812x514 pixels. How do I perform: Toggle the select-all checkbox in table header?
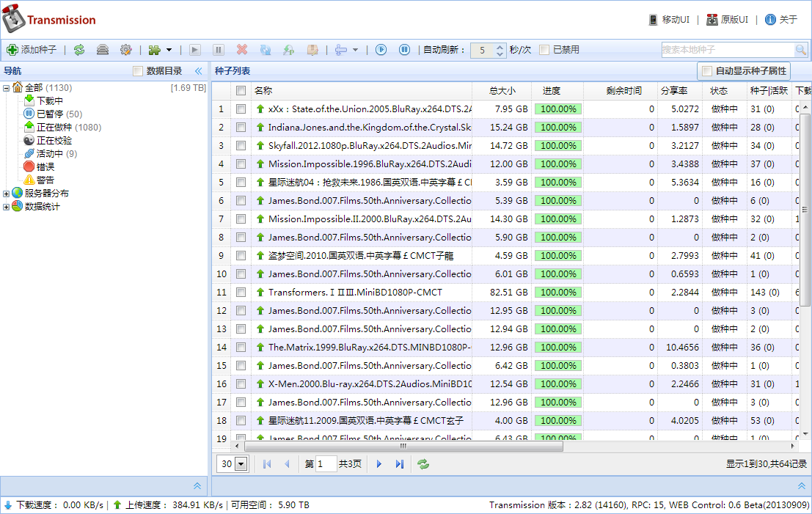[241, 91]
